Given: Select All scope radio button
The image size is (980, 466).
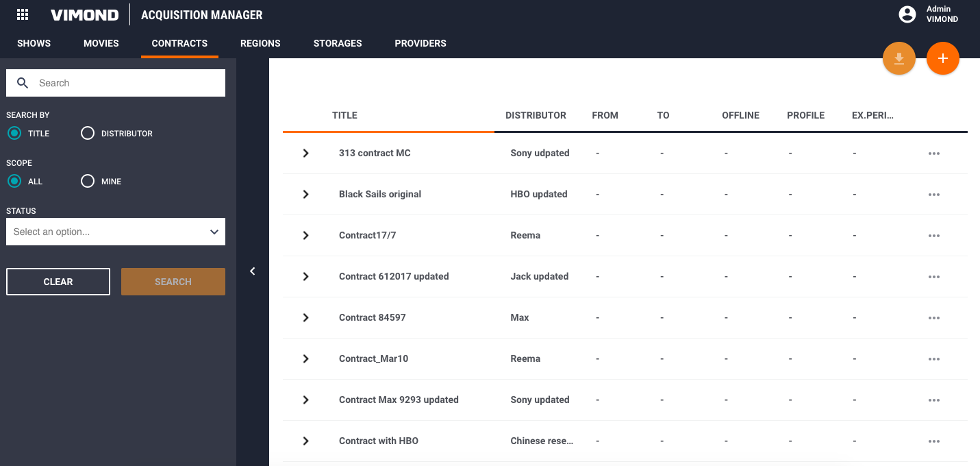Looking at the screenshot, I should (x=14, y=181).
